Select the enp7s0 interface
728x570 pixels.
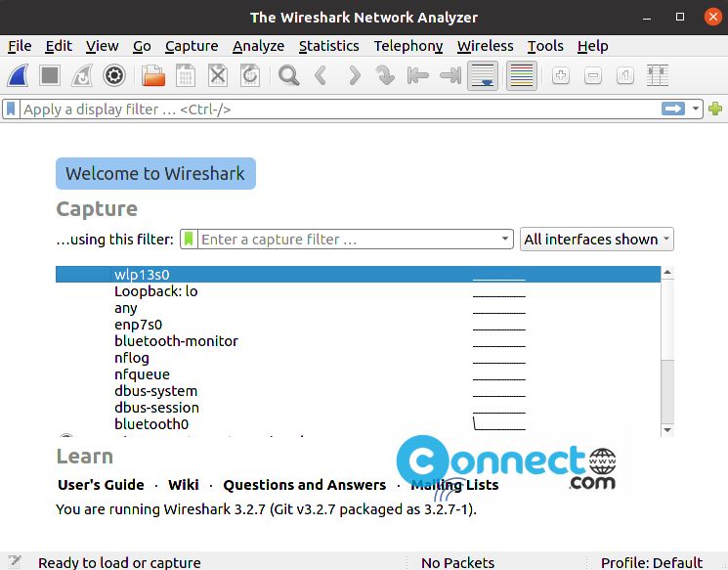(x=358, y=325)
